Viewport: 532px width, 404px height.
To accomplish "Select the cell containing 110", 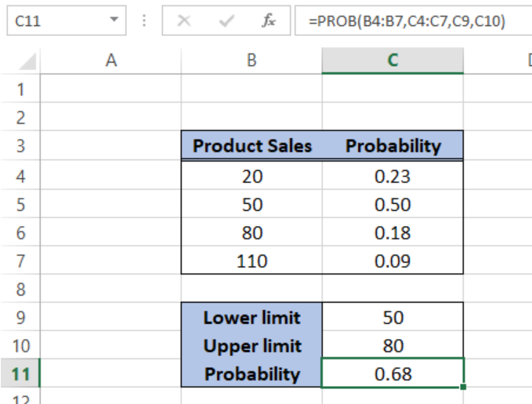I will [x=252, y=260].
